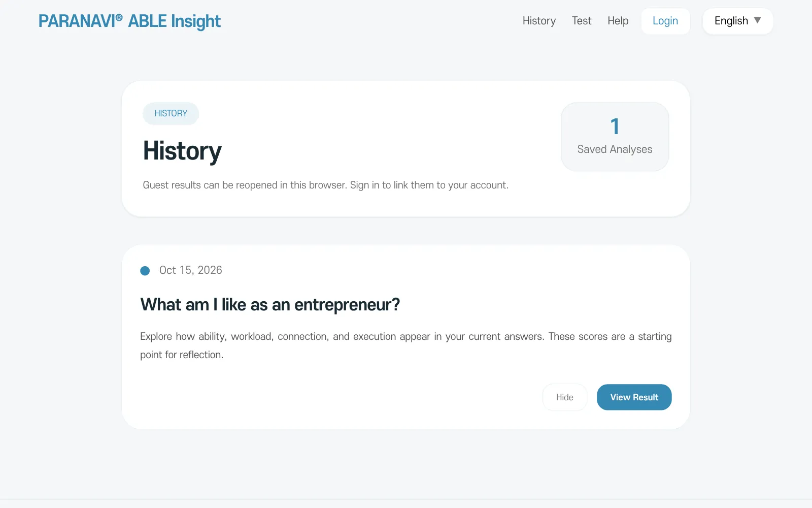812x508 pixels.
Task: Open the 'What am I like as an entrepreneur?' title
Action: pyautogui.click(x=270, y=305)
